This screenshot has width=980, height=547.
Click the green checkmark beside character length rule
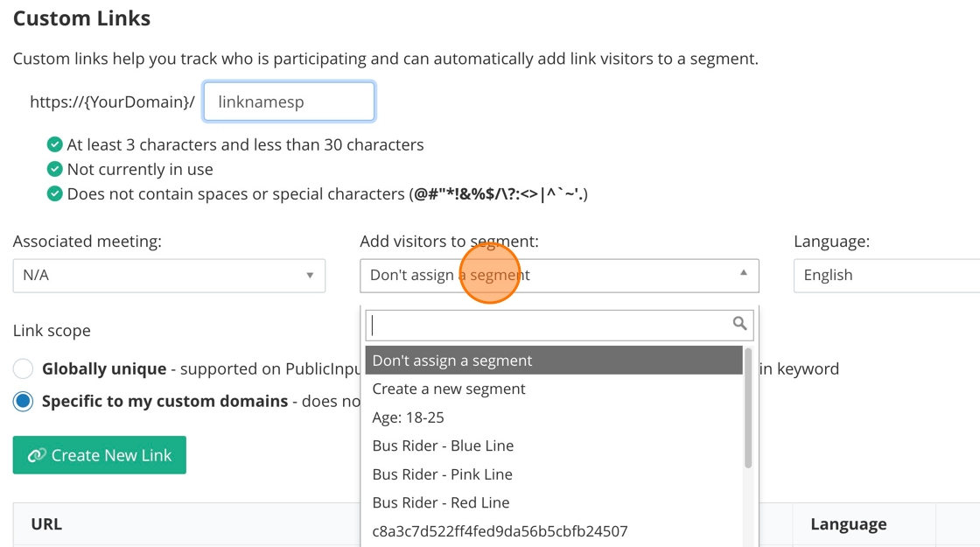[x=54, y=144]
